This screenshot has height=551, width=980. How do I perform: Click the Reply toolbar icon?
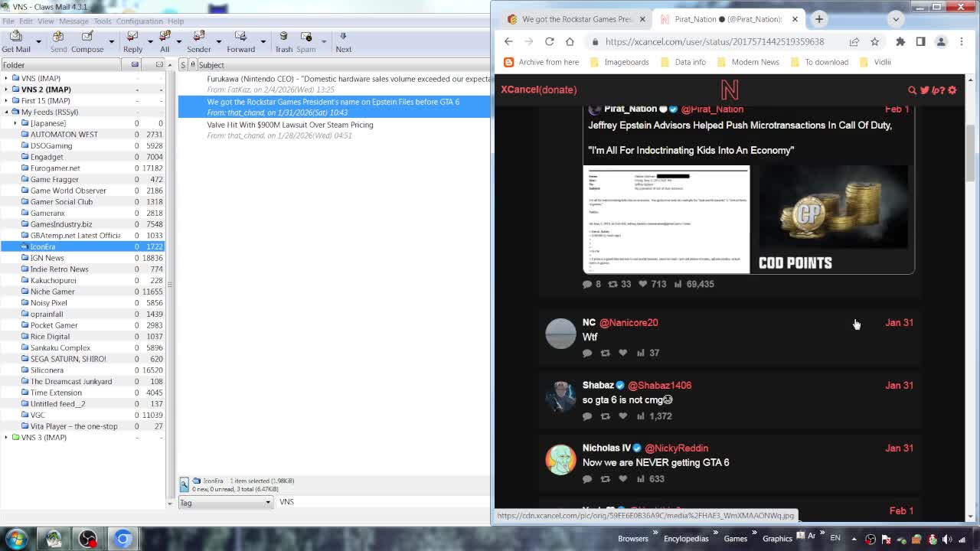point(132,41)
